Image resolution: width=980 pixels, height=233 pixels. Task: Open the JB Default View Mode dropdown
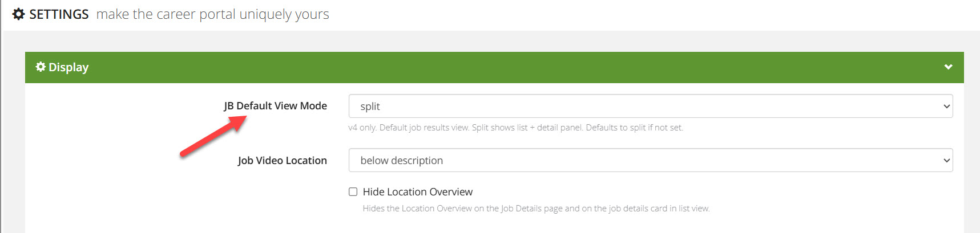[x=650, y=107]
